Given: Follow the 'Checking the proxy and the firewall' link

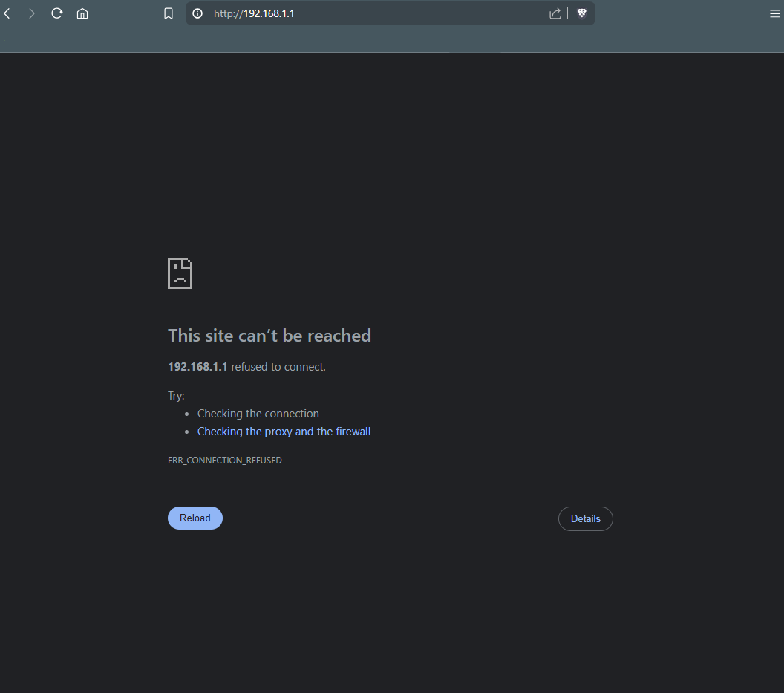Looking at the screenshot, I should point(284,431).
